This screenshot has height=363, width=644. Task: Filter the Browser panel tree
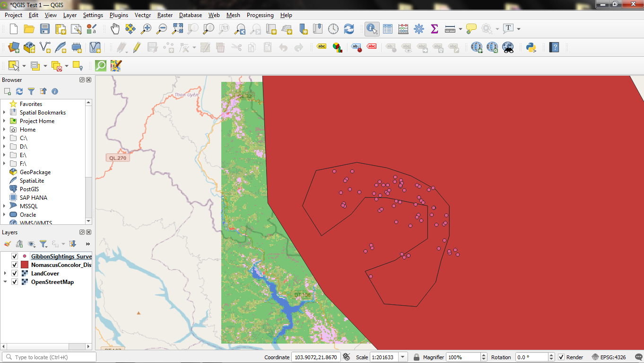pos(31,91)
